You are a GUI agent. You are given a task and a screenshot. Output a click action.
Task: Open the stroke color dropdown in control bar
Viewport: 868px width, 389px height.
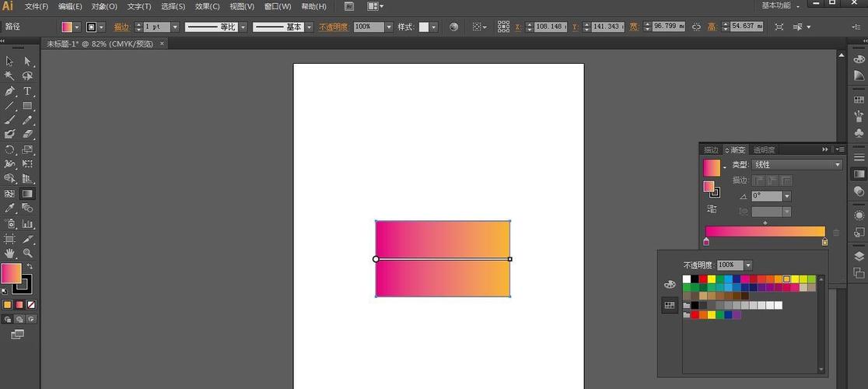pos(102,26)
